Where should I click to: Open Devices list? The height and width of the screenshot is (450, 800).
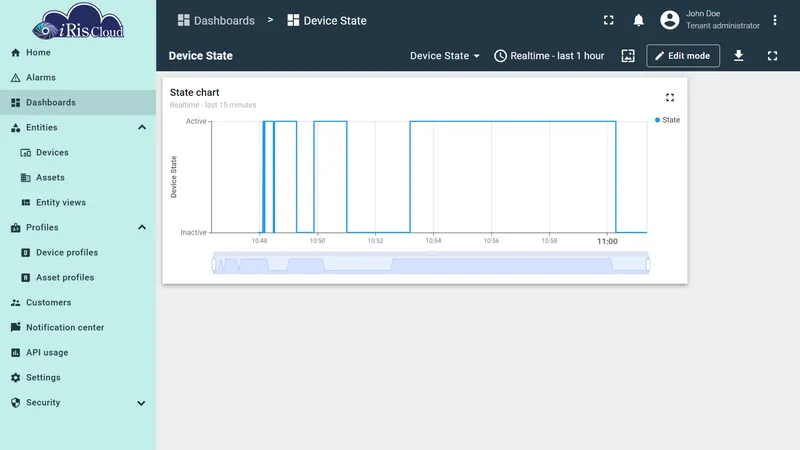(x=78, y=153)
